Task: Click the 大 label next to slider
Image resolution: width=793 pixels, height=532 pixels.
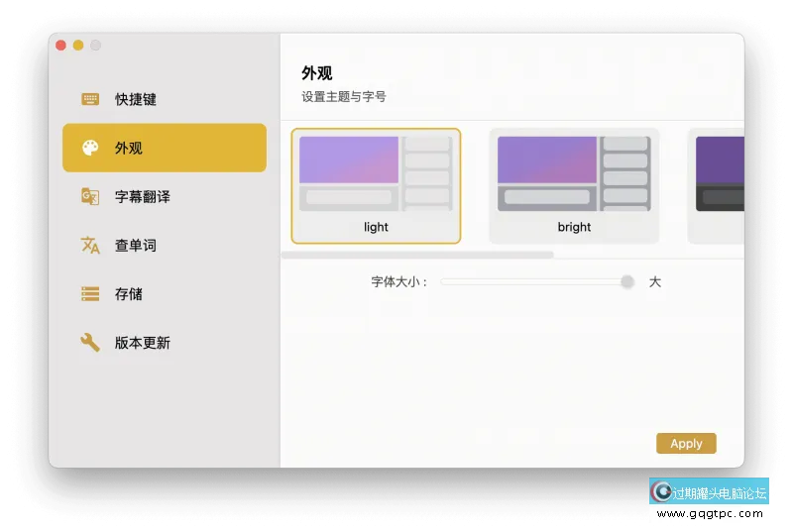Action: point(655,282)
